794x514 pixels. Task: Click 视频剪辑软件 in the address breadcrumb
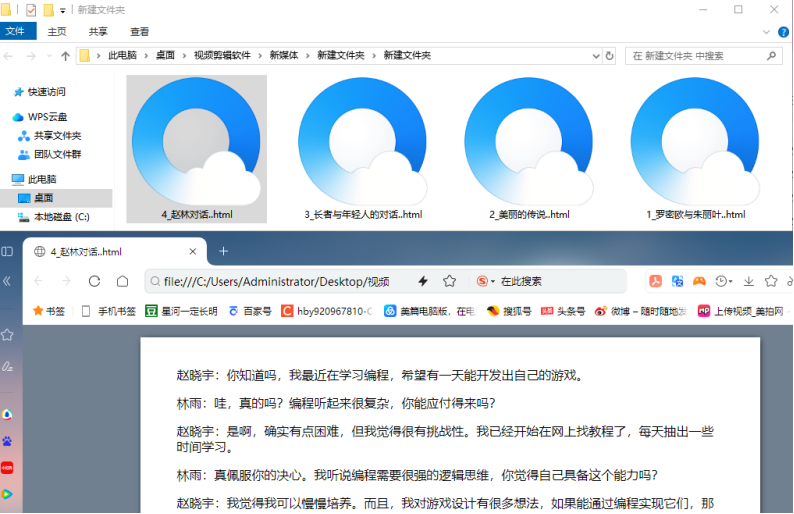point(222,56)
